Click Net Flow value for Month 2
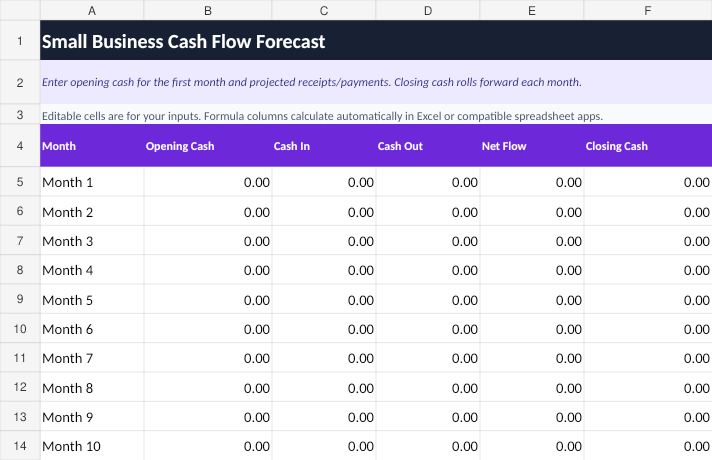Screen dimensions: 712x460 (532, 212)
